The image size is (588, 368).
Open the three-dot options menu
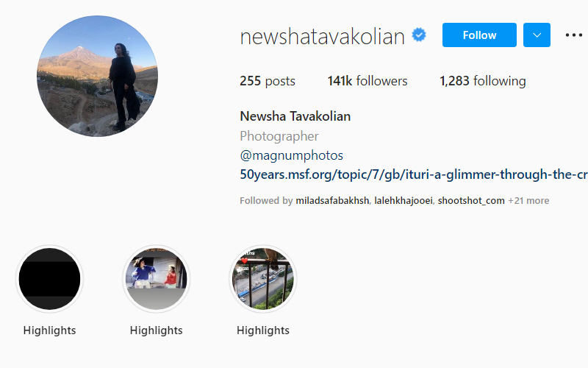[574, 35]
